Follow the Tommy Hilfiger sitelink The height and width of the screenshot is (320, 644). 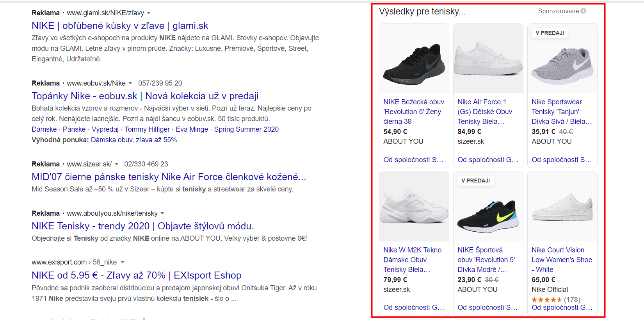click(x=147, y=129)
